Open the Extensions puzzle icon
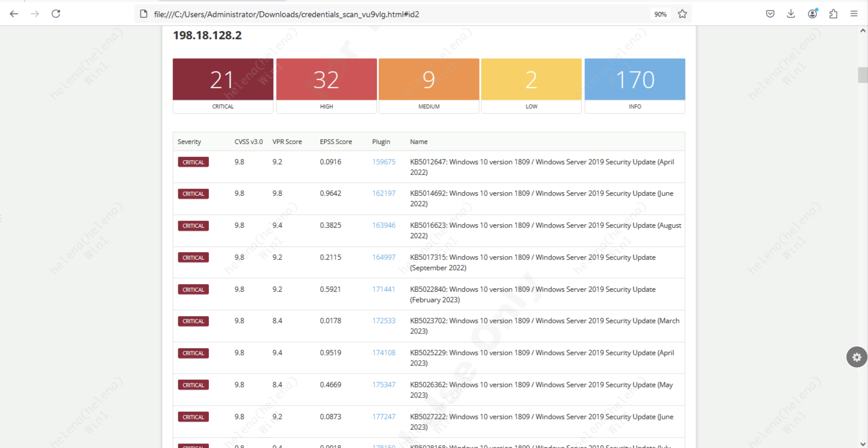 pos(833,14)
